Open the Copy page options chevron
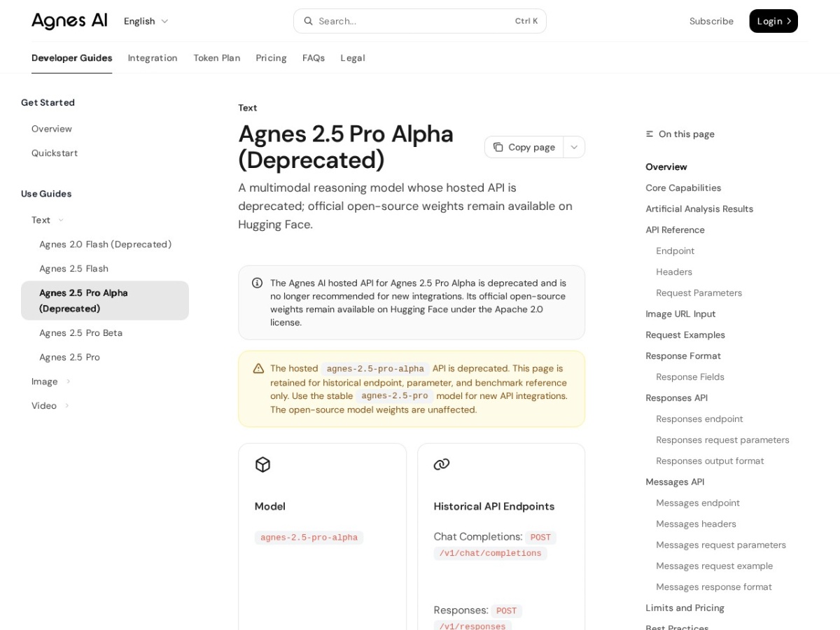 [x=574, y=147]
